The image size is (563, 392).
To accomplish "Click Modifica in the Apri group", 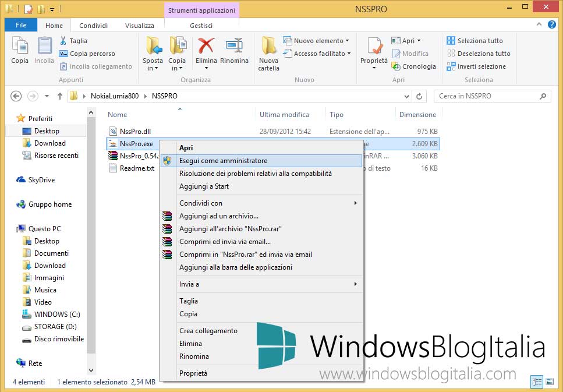I will click(x=410, y=54).
